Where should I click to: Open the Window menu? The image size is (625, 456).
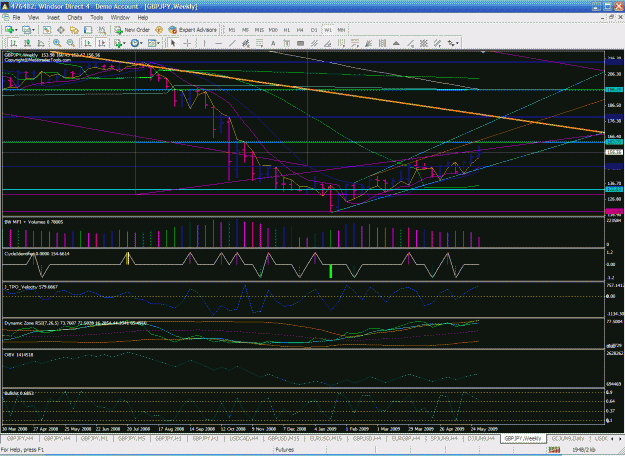point(120,18)
